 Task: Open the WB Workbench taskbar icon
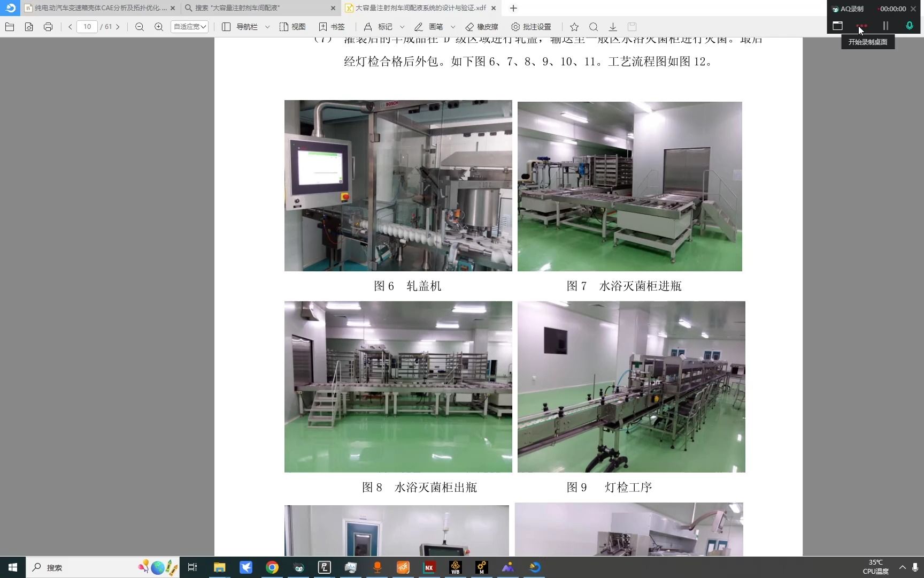(455, 567)
